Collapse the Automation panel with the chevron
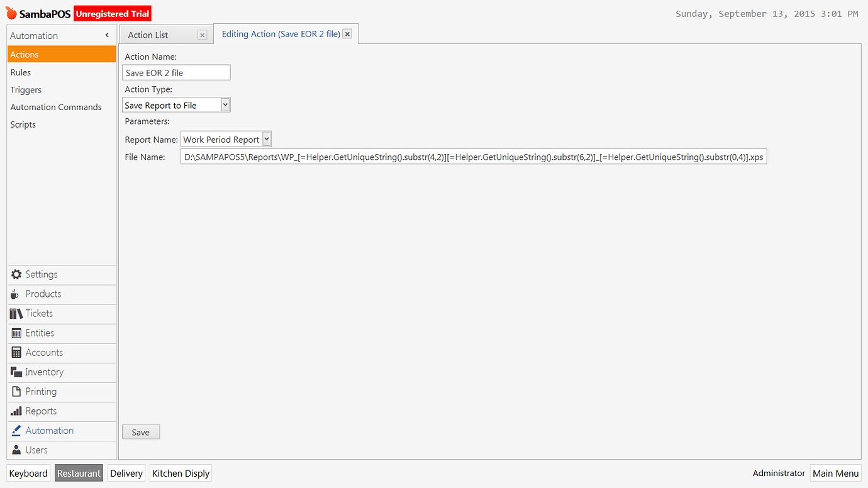868x488 pixels. click(x=108, y=35)
